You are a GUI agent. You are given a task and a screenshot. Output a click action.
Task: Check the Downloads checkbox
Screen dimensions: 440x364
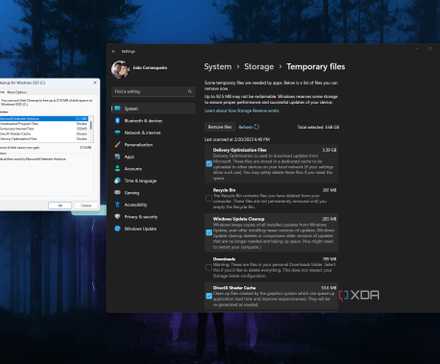(209, 267)
